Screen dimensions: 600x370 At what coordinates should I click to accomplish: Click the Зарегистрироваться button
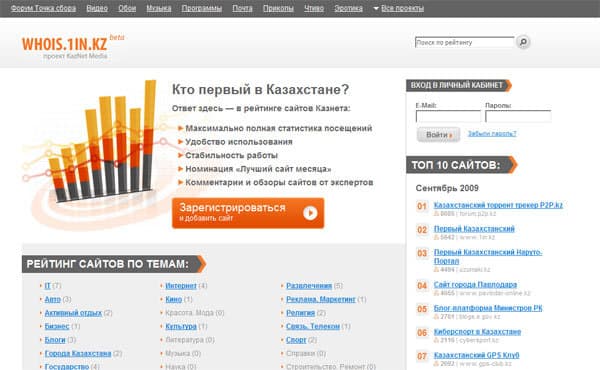248,213
